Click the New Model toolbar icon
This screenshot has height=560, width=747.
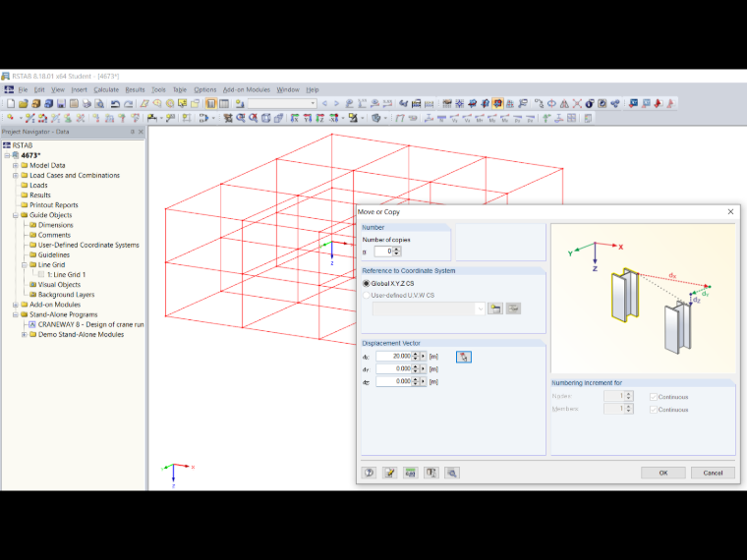click(x=11, y=103)
